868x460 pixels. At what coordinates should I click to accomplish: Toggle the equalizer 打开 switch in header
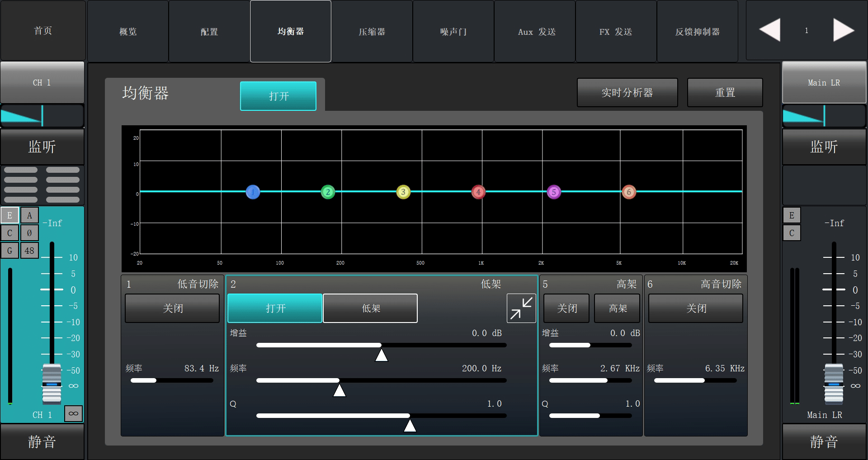278,96
